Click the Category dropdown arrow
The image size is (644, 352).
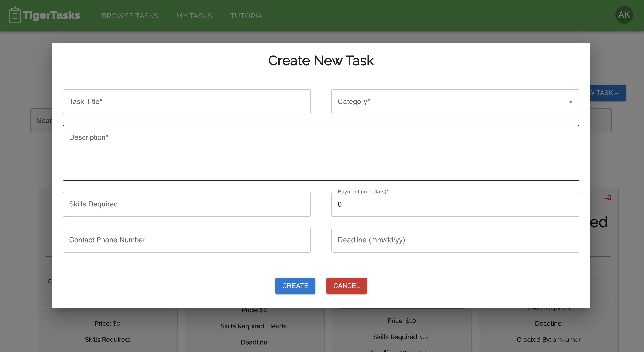[x=571, y=102]
